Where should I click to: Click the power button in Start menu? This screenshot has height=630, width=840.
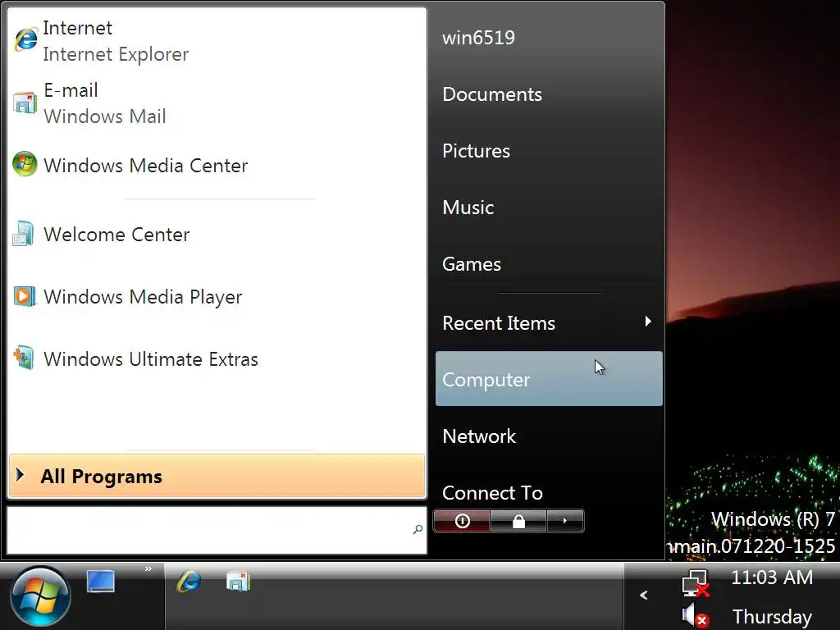pos(462,521)
